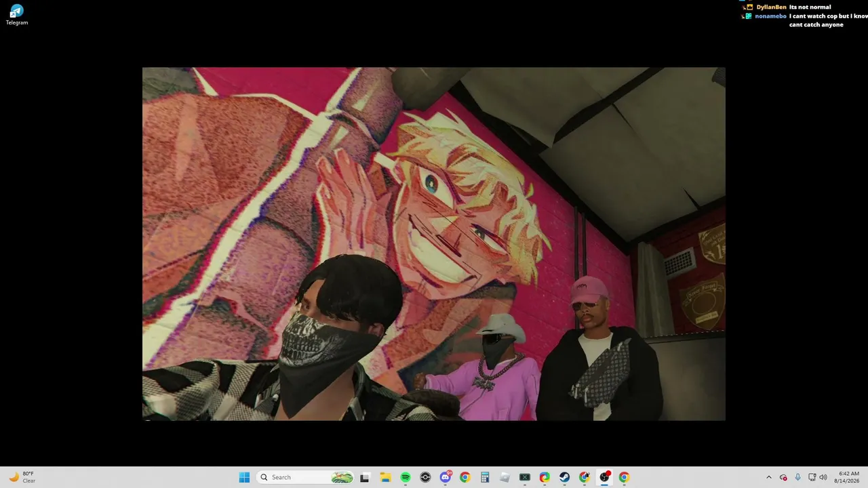Click the crown badge beside DyllanBen
868x488 pixels.
coord(749,7)
